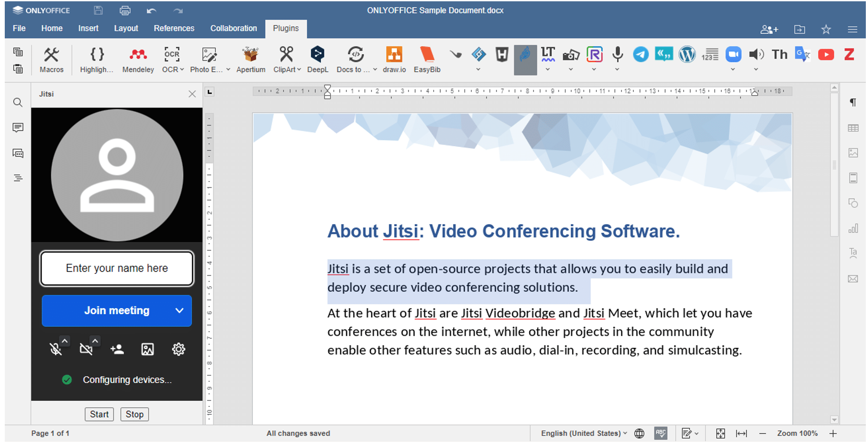868x442 pixels.
Task: Switch to the Collaboration tab
Action: click(233, 28)
